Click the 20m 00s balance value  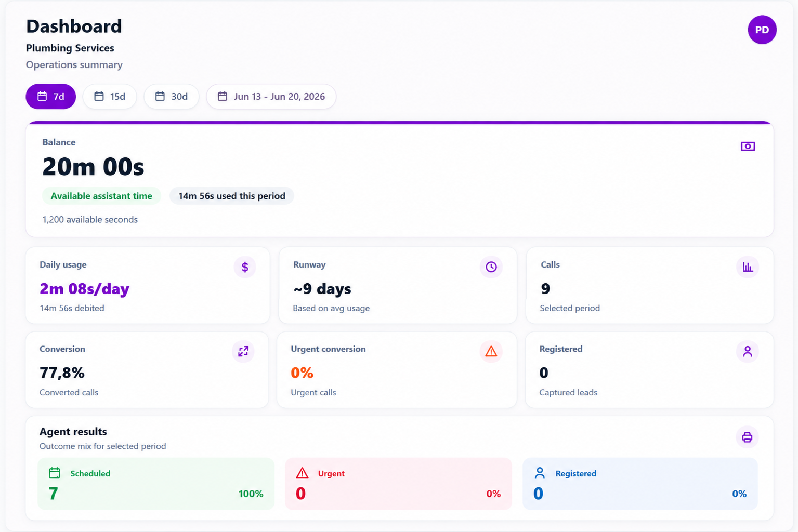pyautogui.click(x=93, y=167)
